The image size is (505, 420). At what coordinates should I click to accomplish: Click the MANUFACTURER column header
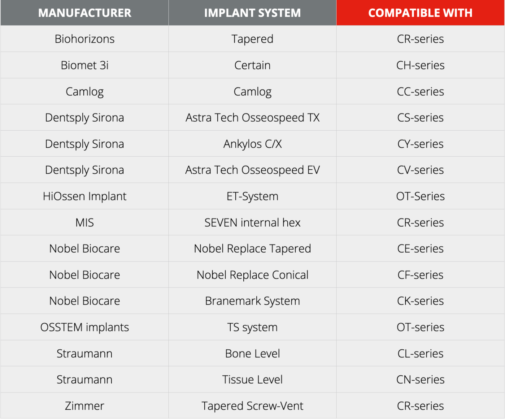(85, 13)
